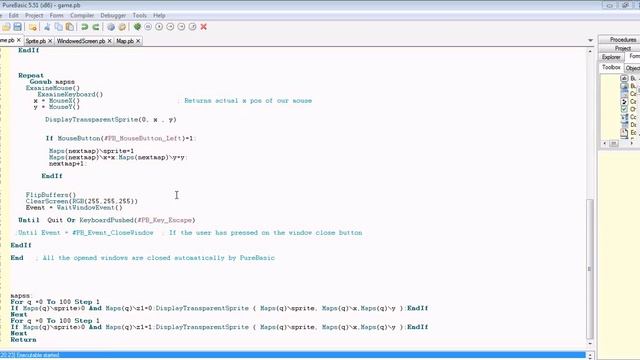Select the Objects sub-tab

point(632,68)
